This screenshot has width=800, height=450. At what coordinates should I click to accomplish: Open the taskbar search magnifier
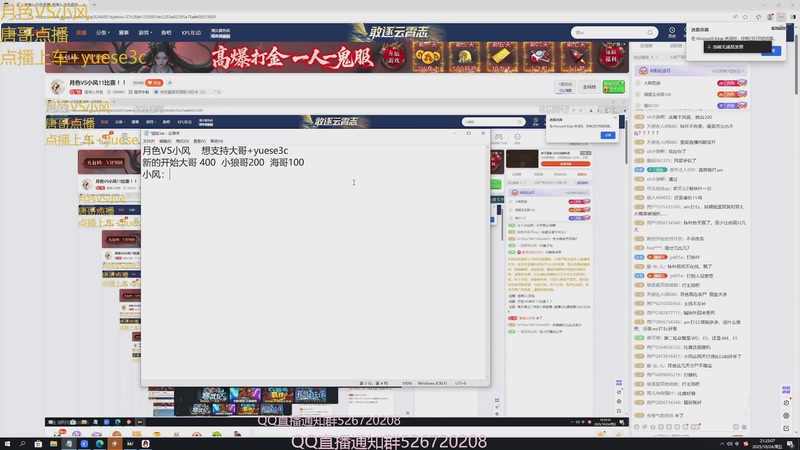point(22,444)
